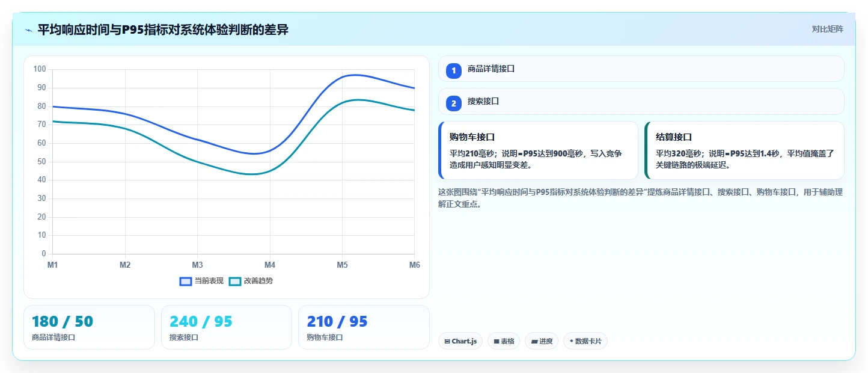Viewport: 868px width, 373px height.
Task: Click the chart title 平均响应时间与P95指标
Action: (x=162, y=29)
